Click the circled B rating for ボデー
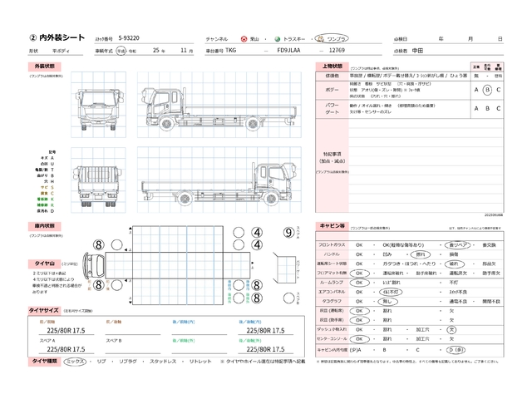The height and width of the screenshot is (399, 532). pos(487,90)
